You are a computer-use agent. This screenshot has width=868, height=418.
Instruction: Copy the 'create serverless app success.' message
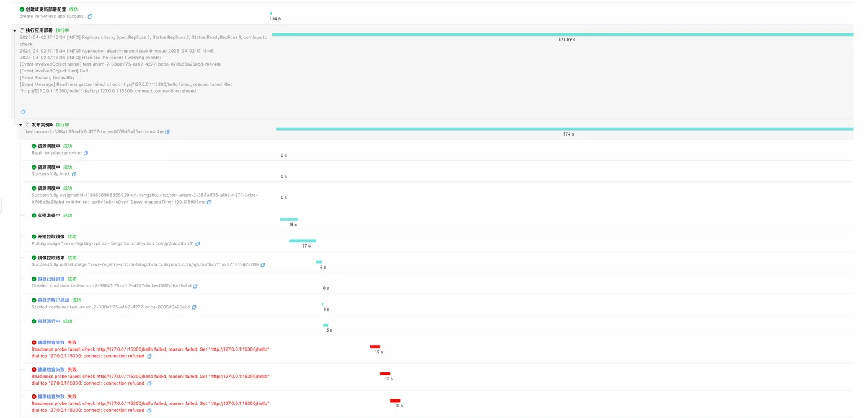point(90,17)
